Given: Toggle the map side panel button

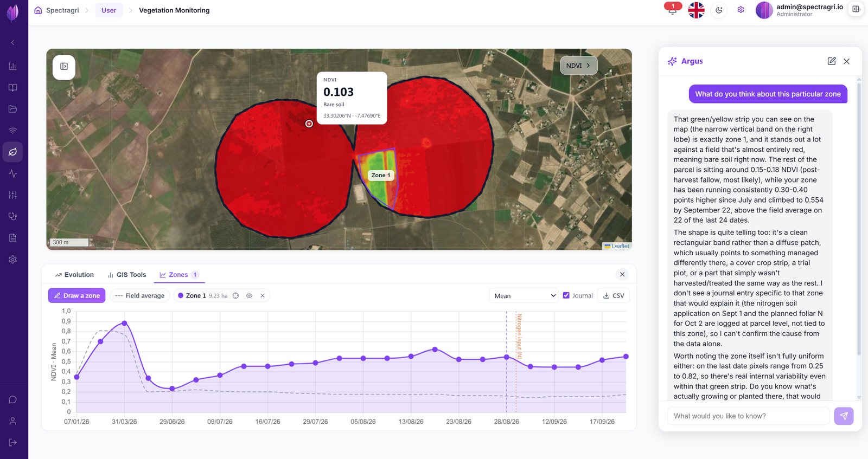Looking at the screenshot, I should pyautogui.click(x=64, y=67).
